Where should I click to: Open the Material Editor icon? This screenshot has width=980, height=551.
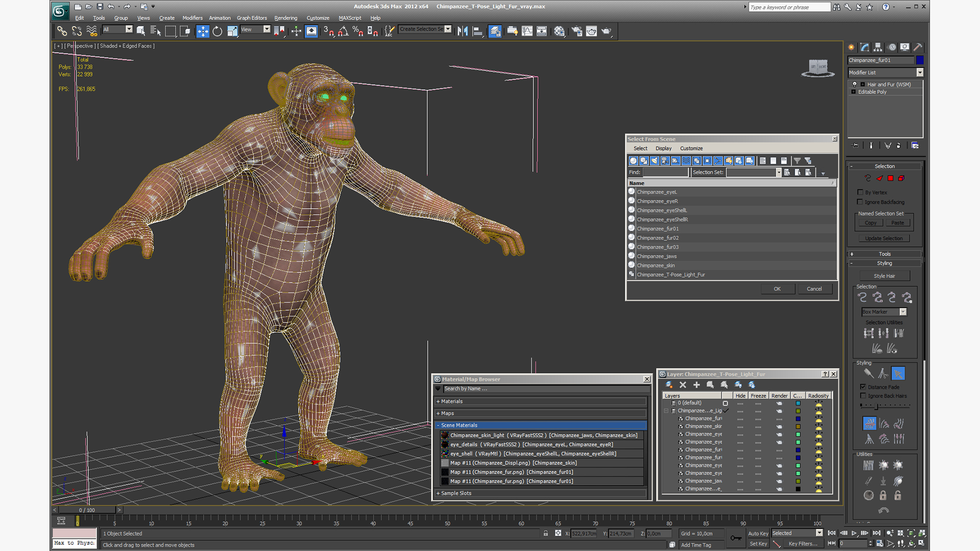(x=559, y=32)
